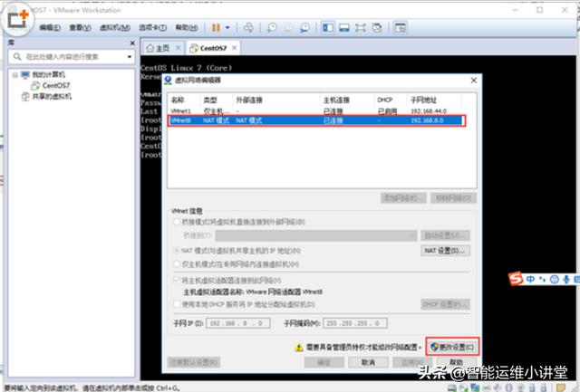Select the bridged mode (桥接模式) radio button
Image resolution: width=580 pixels, height=392 pixels.
pyautogui.click(x=177, y=222)
